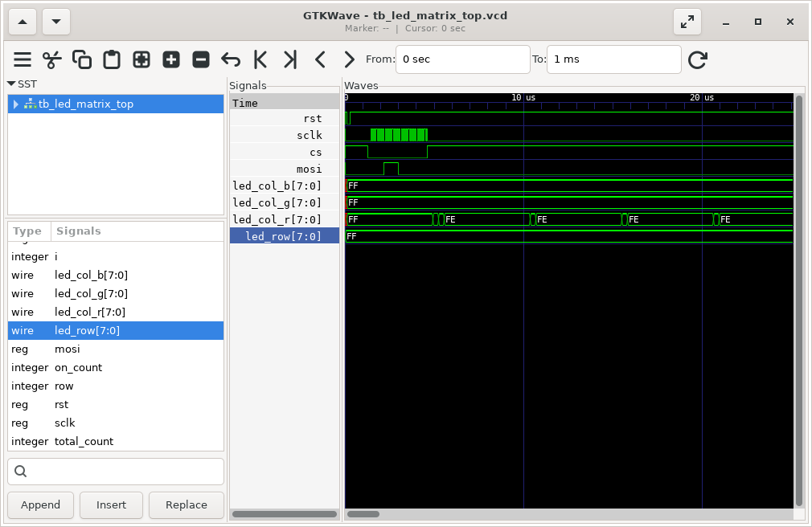Click the Zoom Fit icon

(141, 59)
